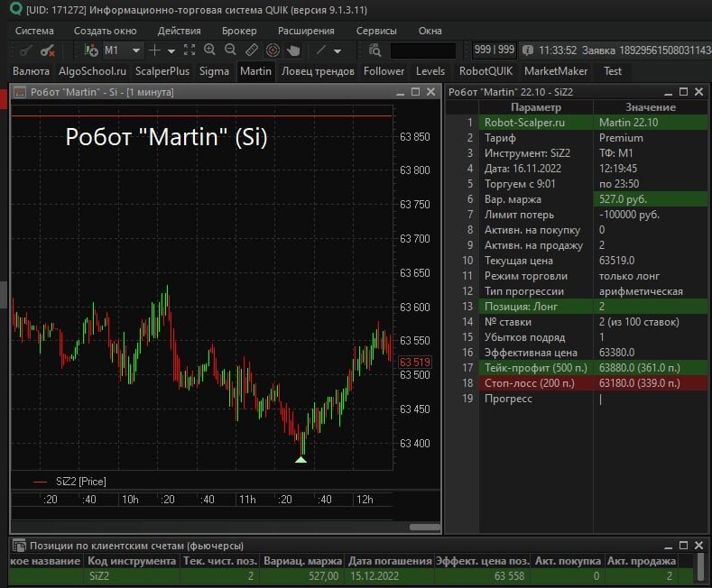Click the Robot-Scalper.ru row cell
The image size is (712, 588).
tap(536, 123)
